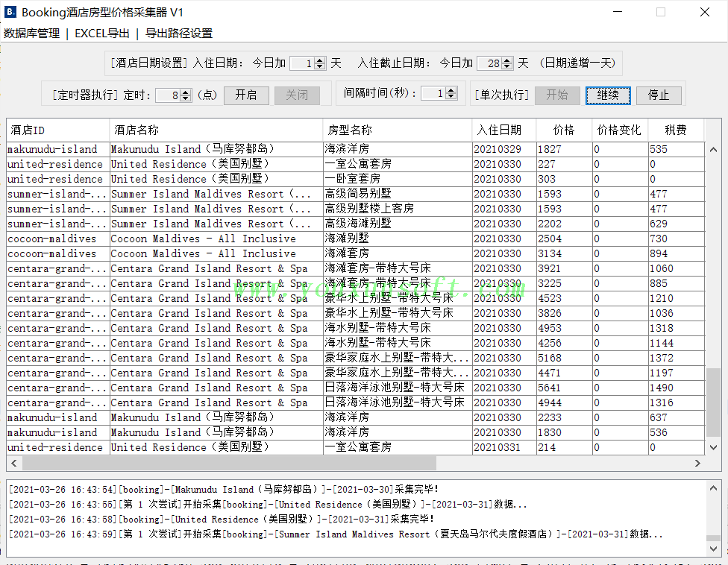The width and height of the screenshot is (728, 565).
Task: Select the makunudu-island row priced 1827
Action: point(356,149)
